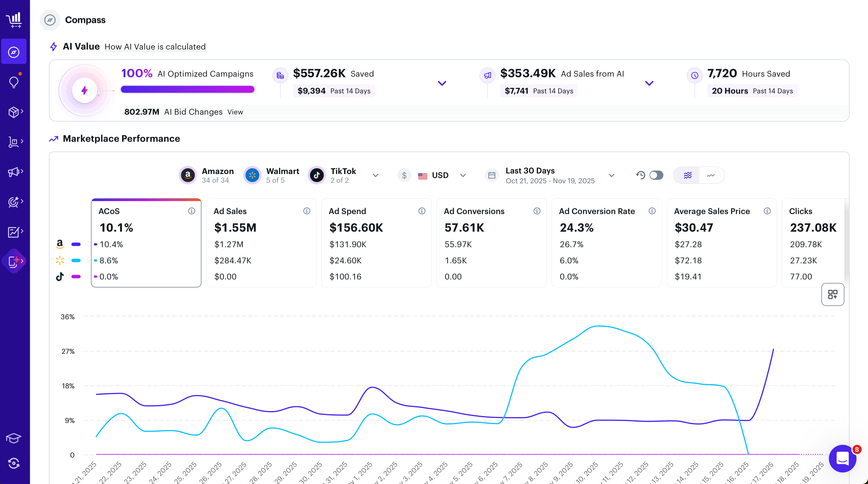Open the graduation cap learning icon

[x=14, y=438]
